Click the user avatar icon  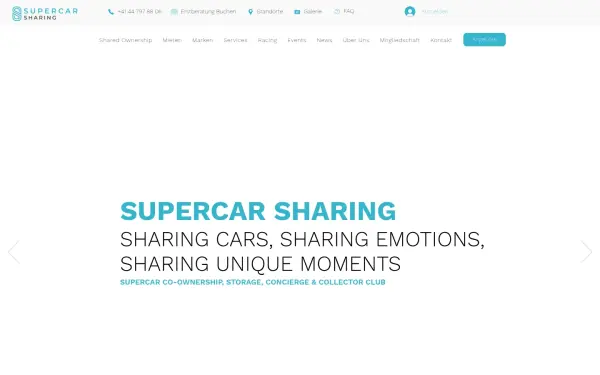tap(410, 11)
